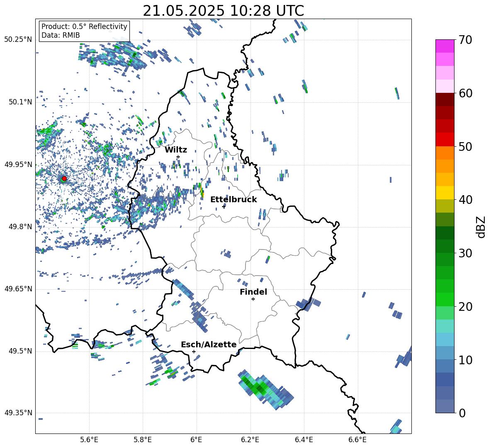
Task: Click the 49.8°N latitude label
Action: coord(20,227)
